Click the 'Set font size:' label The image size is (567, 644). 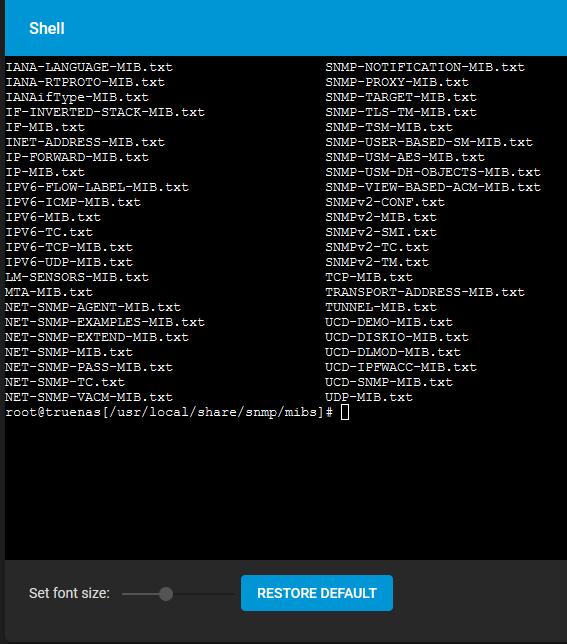tap(69, 593)
